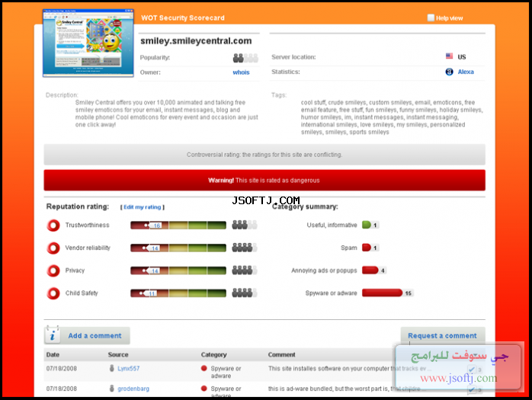Image resolution: width=532 pixels, height=400 pixels.
Task: Click the Comment column header
Action: tap(281, 355)
